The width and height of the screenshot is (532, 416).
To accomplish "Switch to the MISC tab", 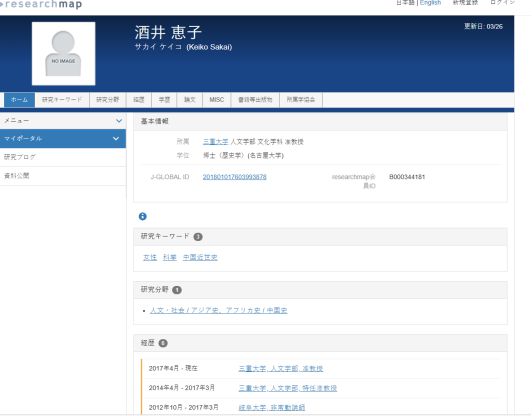I will tap(216, 100).
